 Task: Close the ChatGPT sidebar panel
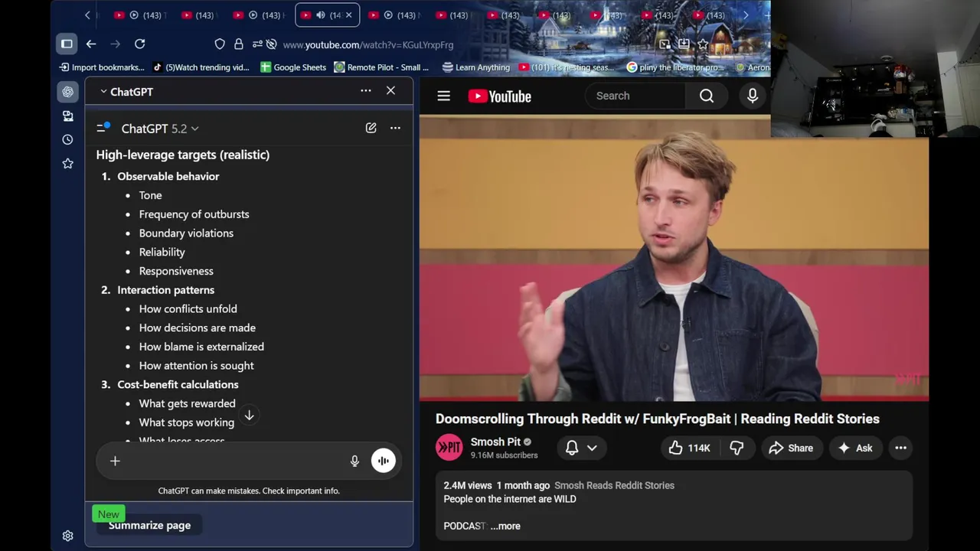(x=390, y=91)
